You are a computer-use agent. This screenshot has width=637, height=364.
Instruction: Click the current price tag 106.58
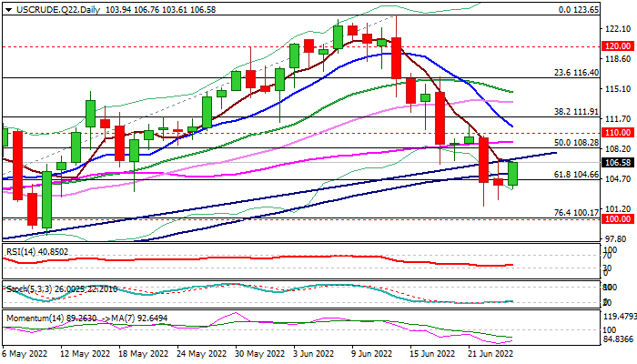click(x=618, y=162)
